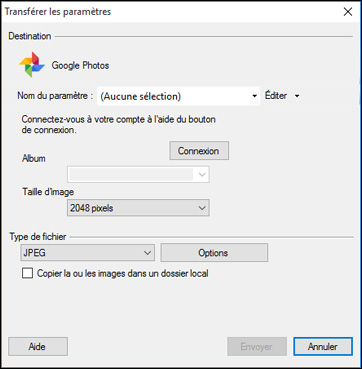Open the Nom du paramètre dropdown arrow
Viewport: 362px width, 369px height.
(x=255, y=96)
